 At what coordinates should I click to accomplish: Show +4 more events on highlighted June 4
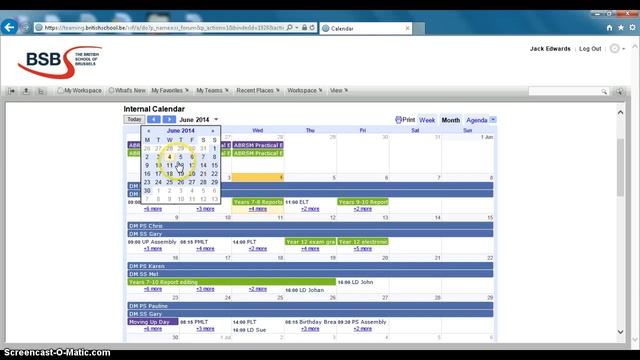pos(258,209)
